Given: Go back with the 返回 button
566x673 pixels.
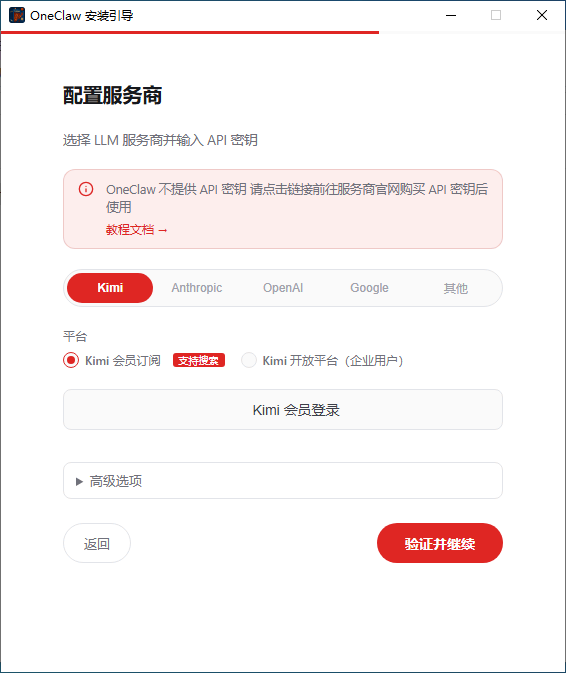Looking at the screenshot, I should 97,543.
